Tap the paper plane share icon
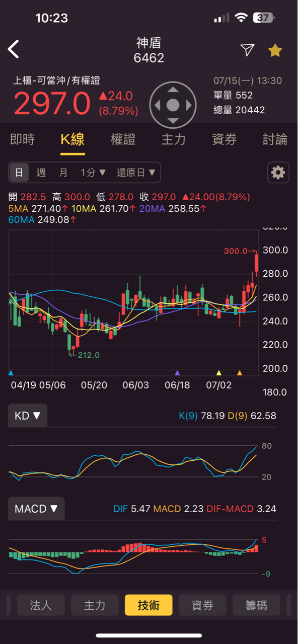Viewport: 298px width, 644px height. point(247,49)
